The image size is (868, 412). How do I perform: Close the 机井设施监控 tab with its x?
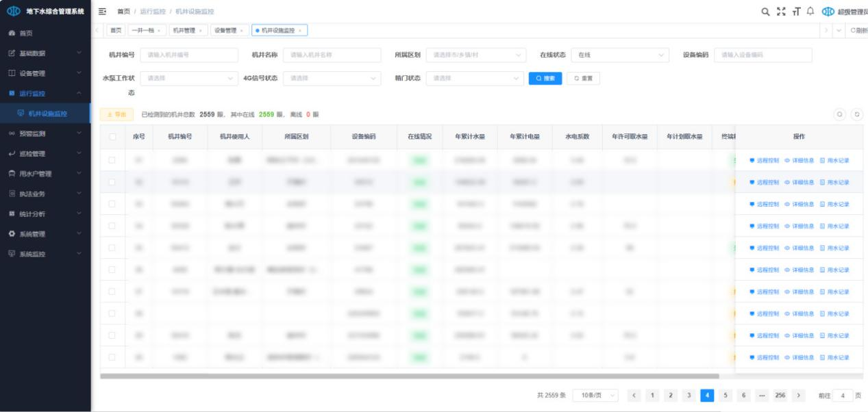[x=300, y=31]
